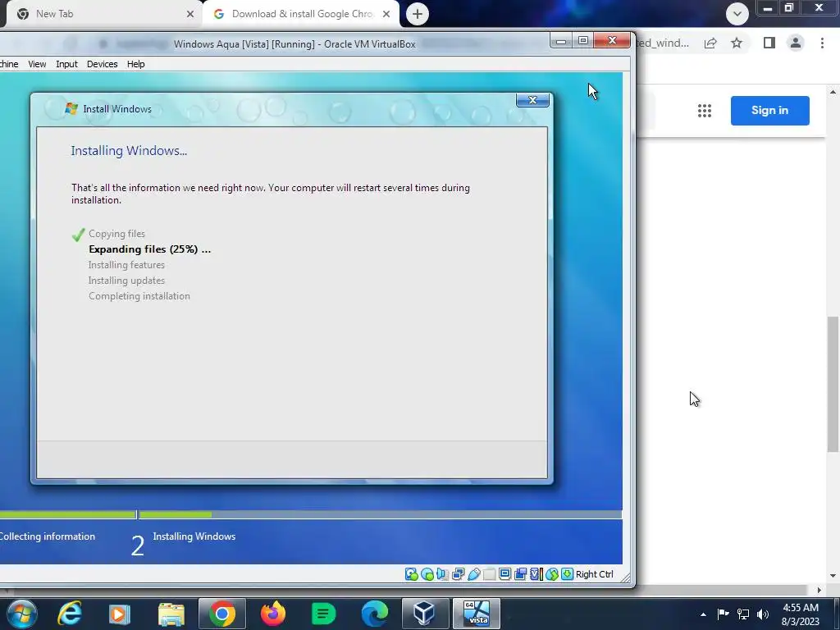Click the hard disk activity indicator in VirtualBox
The image size is (840, 630).
coord(412,574)
